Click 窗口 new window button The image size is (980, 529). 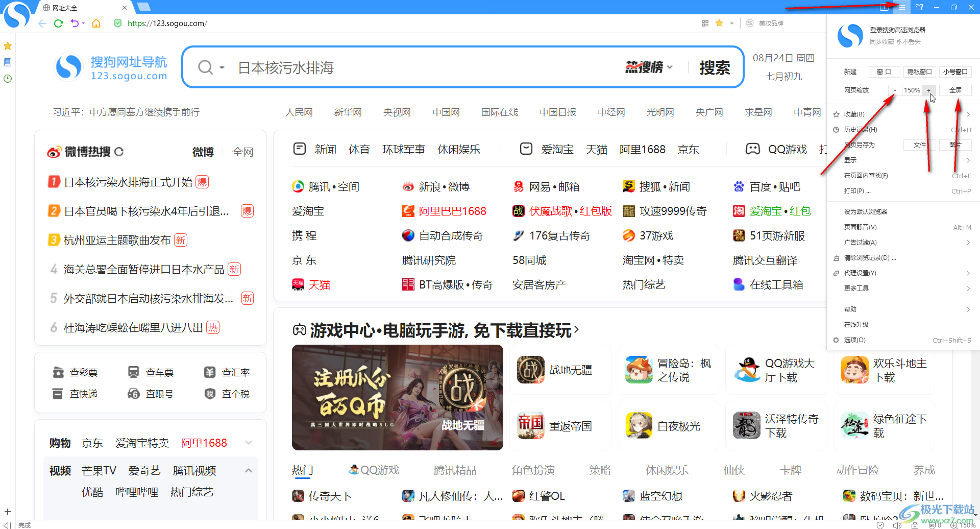point(884,71)
